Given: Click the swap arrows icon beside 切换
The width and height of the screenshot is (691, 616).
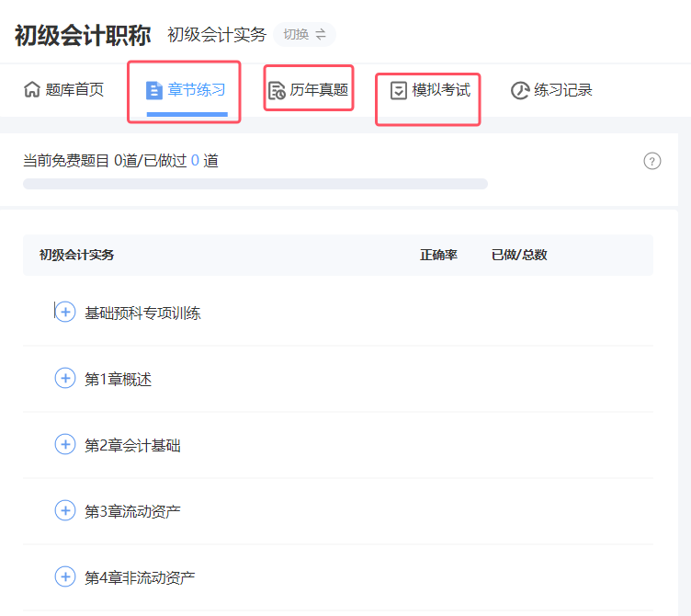Looking at the screenshot, I should (x=321, y=35).
